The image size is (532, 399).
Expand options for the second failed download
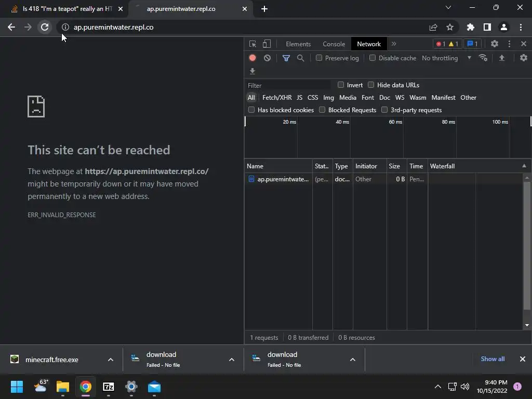[x=353, y=360]
